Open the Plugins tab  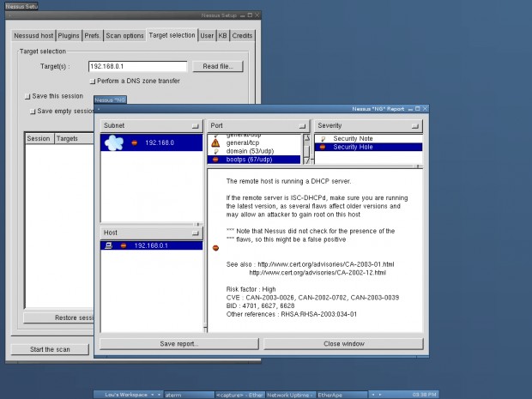tap(69, 36)
